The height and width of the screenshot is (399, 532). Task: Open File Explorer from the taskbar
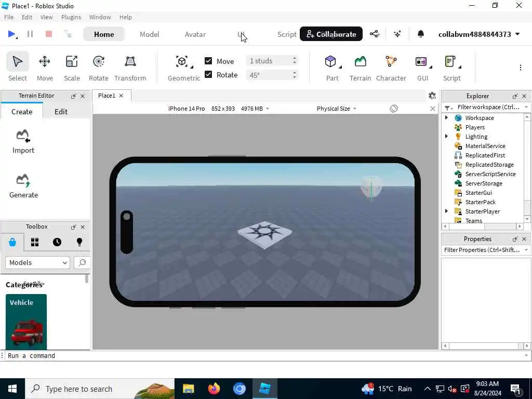(188, 389)
